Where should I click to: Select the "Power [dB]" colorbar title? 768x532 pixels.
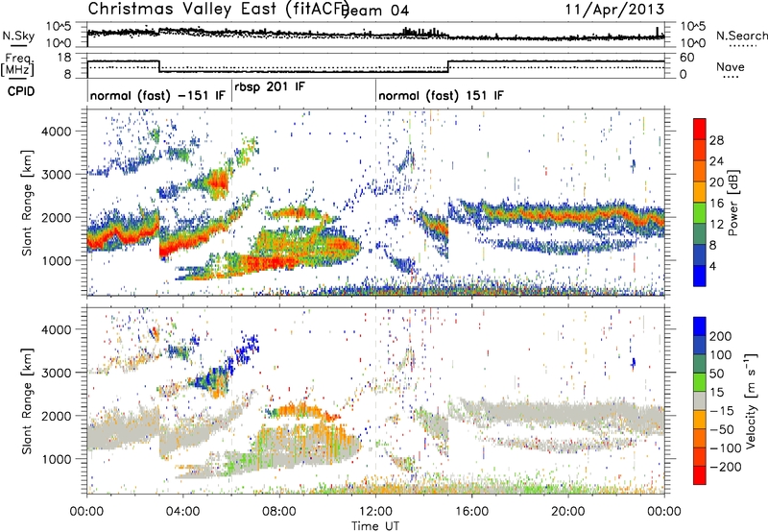click(732, 203)
